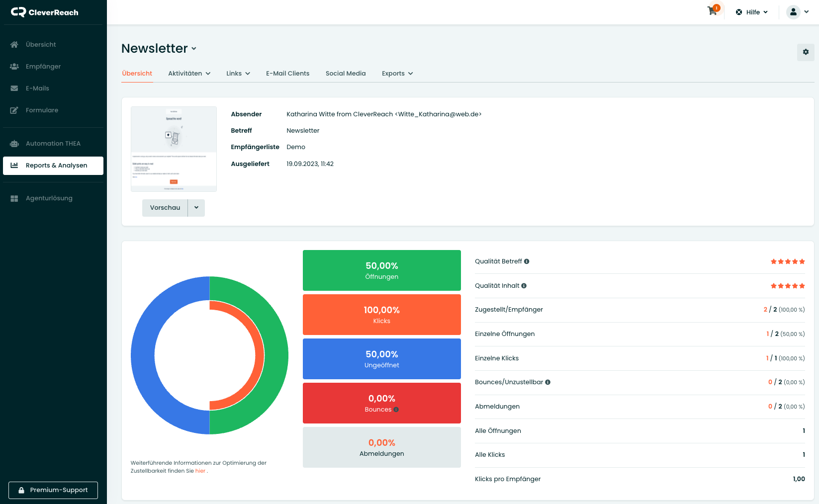Follow the 'hier' link on deliverability

point(200,471)
